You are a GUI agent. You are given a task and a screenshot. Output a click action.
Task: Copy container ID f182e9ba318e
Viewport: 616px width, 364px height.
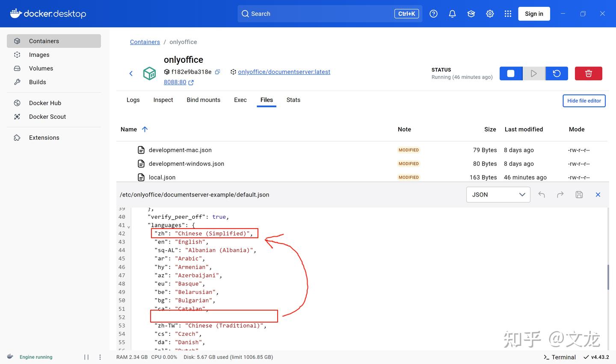(x=217, y=72)
